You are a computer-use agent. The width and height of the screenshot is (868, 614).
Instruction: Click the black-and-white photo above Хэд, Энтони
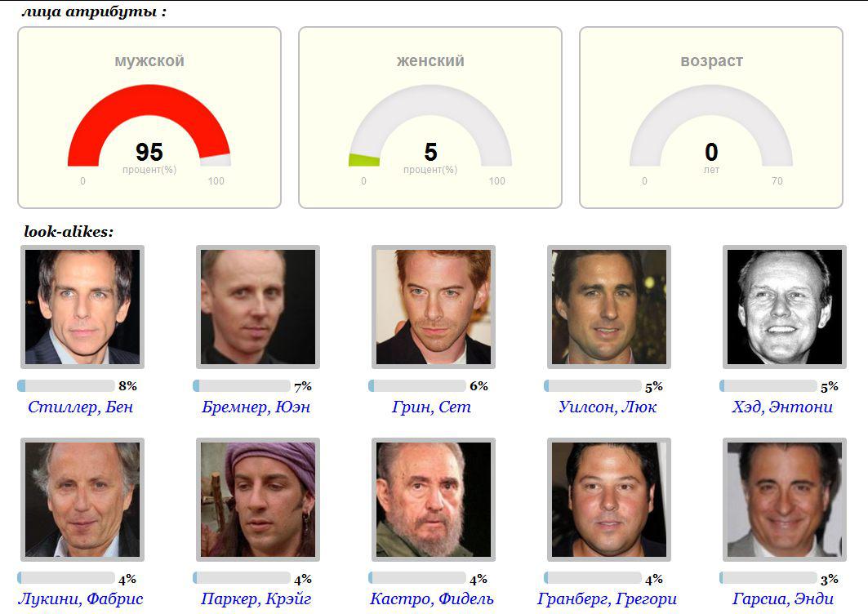pos(785,307)
